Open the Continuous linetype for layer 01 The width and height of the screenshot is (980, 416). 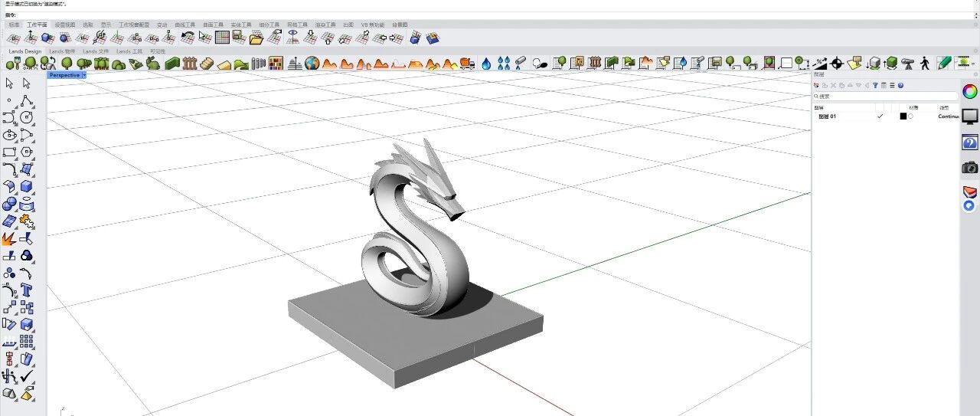coord(949,116)
